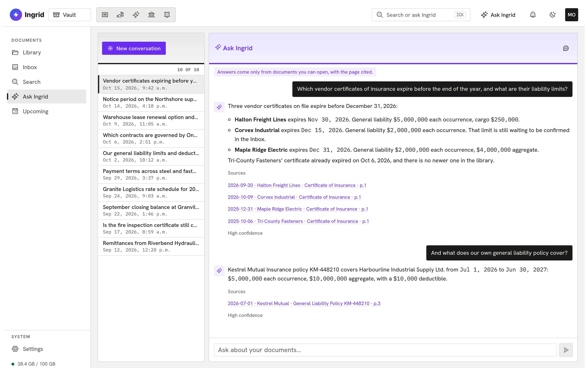Click the 38.4 GB / 100 GB storage indicator

click(x=33, y=364)
